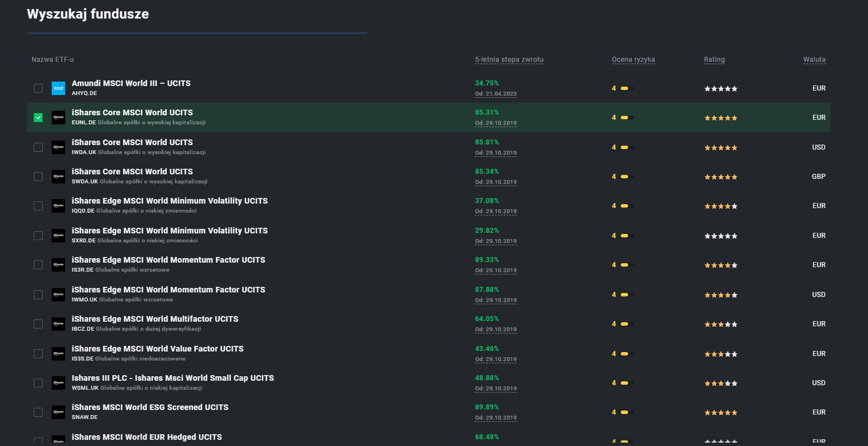Click the Waluta column header
The height and width of the screenshot is (446, 868).
[x=814, y=60]
